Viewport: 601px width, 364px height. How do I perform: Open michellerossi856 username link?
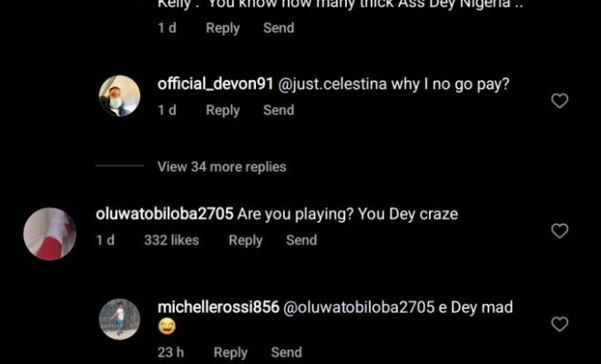pos(219,308)
